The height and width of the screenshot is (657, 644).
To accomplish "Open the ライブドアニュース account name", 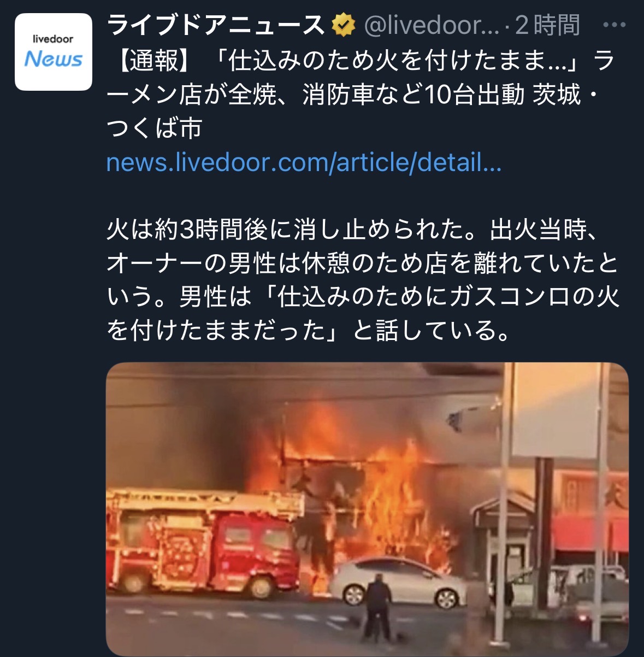I will (216, 26).
